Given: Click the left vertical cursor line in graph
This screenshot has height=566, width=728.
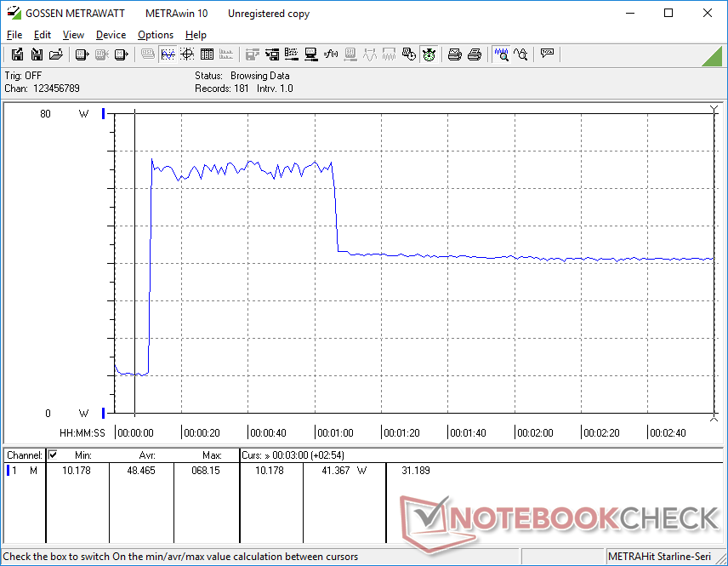Looking at the screenshot, I should click(x=134, y=263).
